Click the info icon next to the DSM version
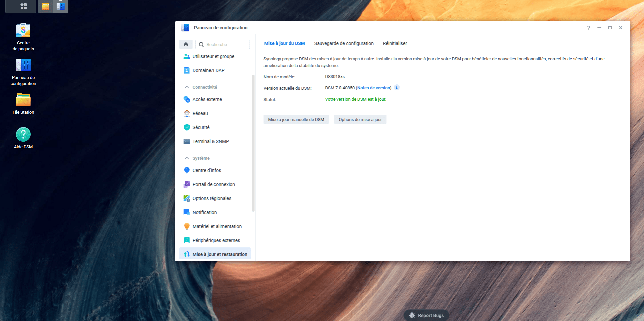The width and height of the screenshot is (644, 321). (396, 87)
